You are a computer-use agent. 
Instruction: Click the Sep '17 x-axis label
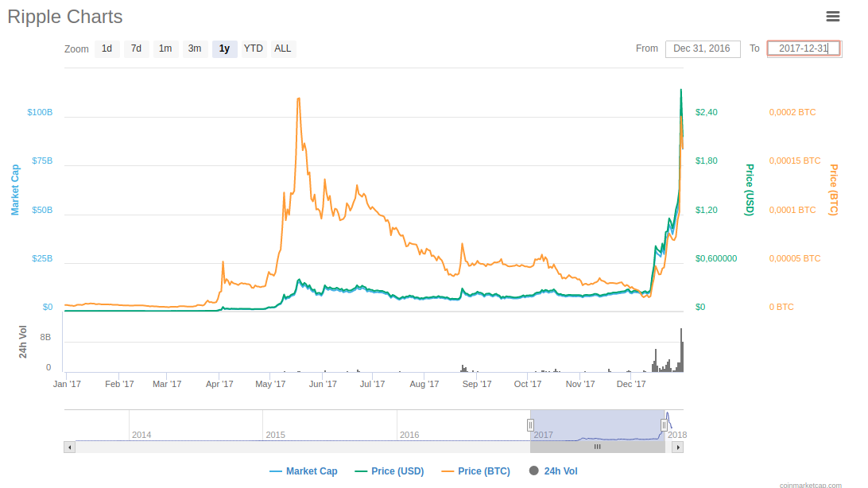[x=477, y=384]
